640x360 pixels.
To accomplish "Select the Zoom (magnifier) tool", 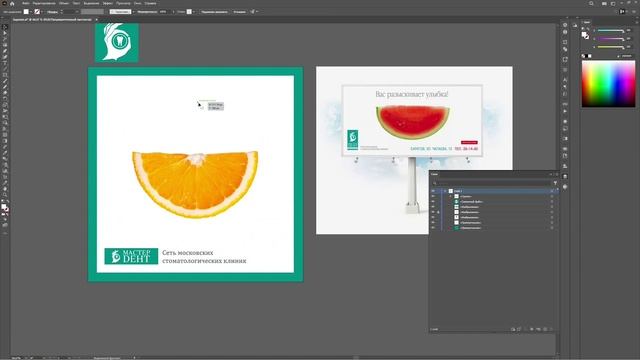I will (5, 195).
